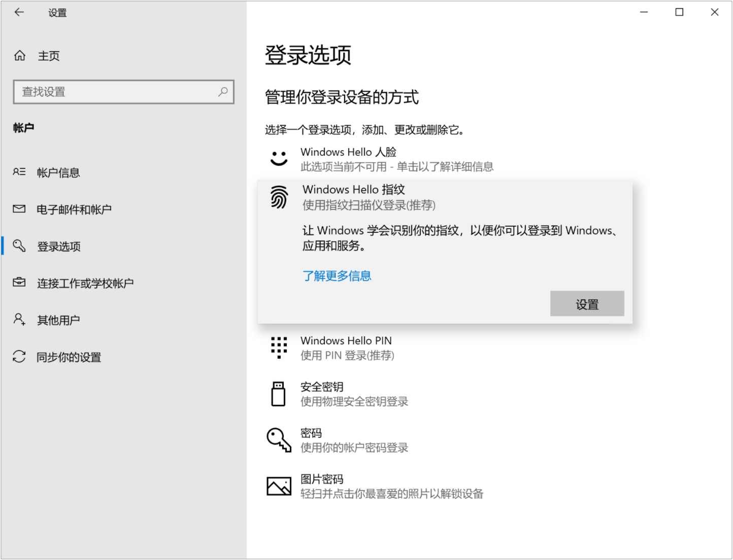Click the 帐户 section header in sidebar

point(23,128)
